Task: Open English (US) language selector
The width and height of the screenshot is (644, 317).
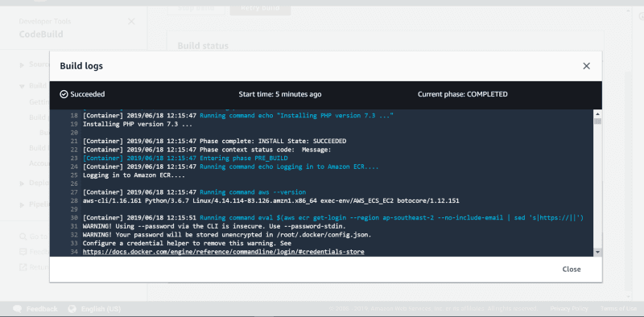Action: click(101, 309)
